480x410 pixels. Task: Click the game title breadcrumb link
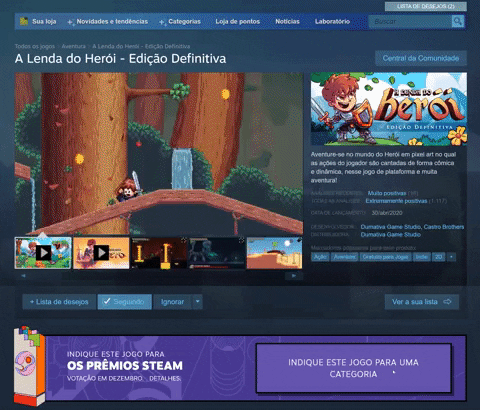click(x=141, y=46)
